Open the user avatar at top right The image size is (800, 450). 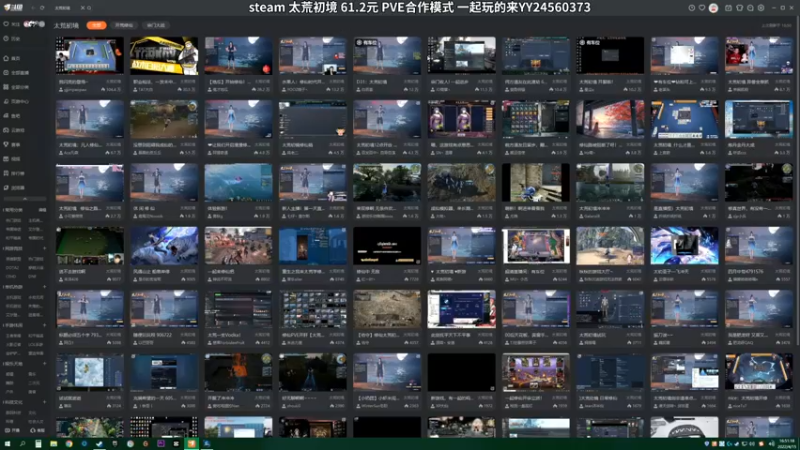[x=714, y=8]
